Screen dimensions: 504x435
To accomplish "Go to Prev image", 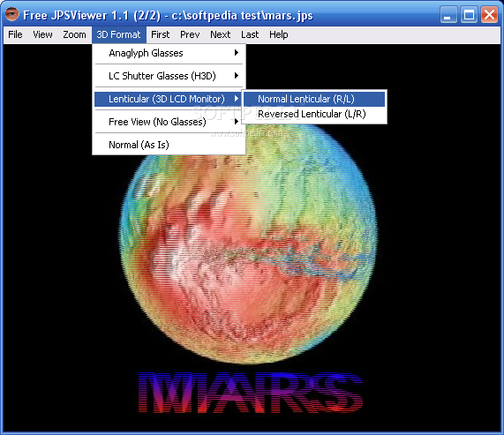I will point(190,34).
